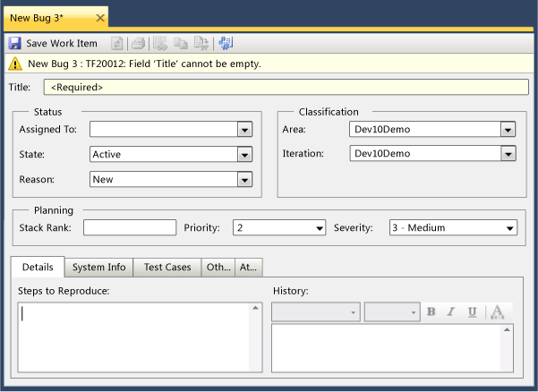The height and width of the screenshot is (392, 538).
Task: Open the Area dropdown showing Dev10Demo
Action: [x=508, y=130]
